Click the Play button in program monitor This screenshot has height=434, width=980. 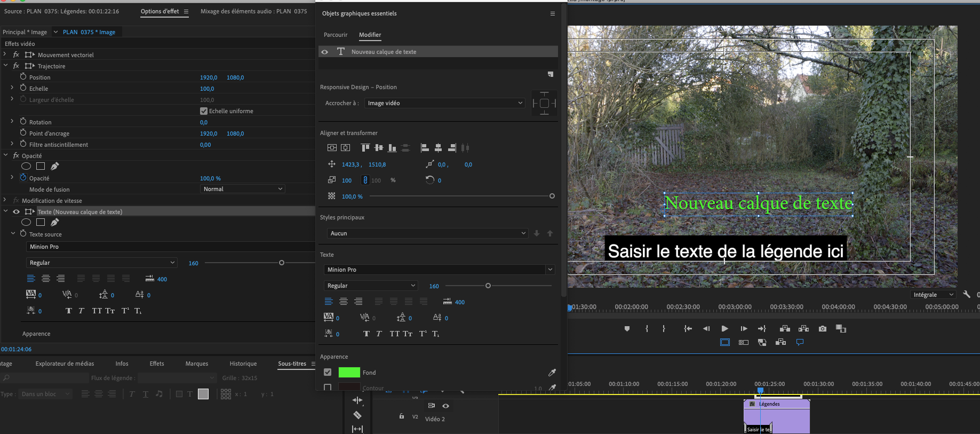[724, 329]
